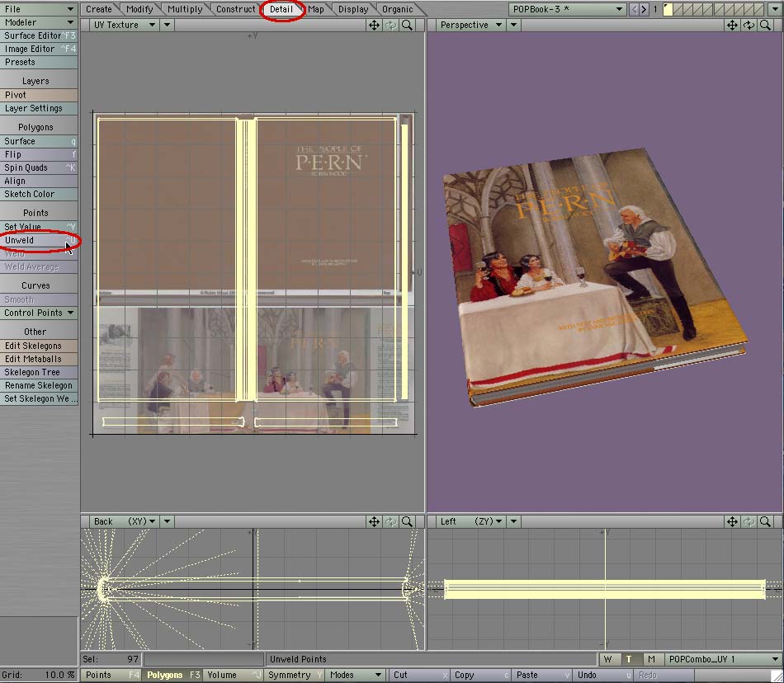Click the Set Value button
784x683 pixels.
point(39,227)
